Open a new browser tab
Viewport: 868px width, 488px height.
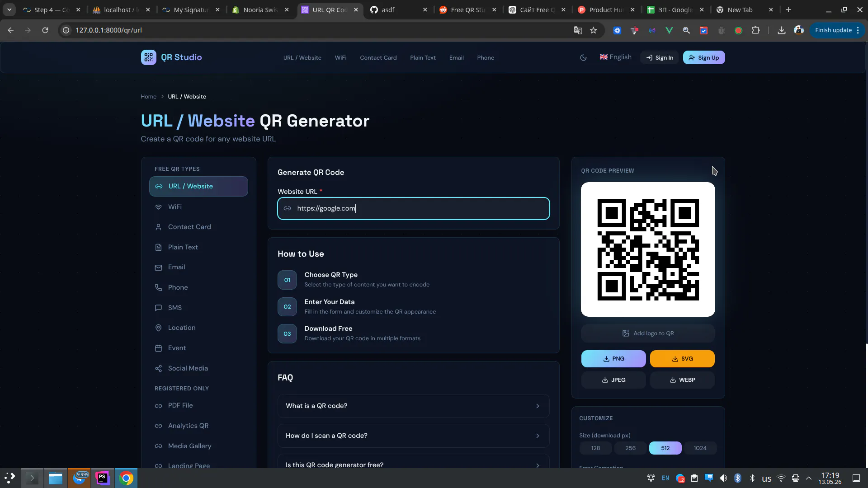click(788, 10)
